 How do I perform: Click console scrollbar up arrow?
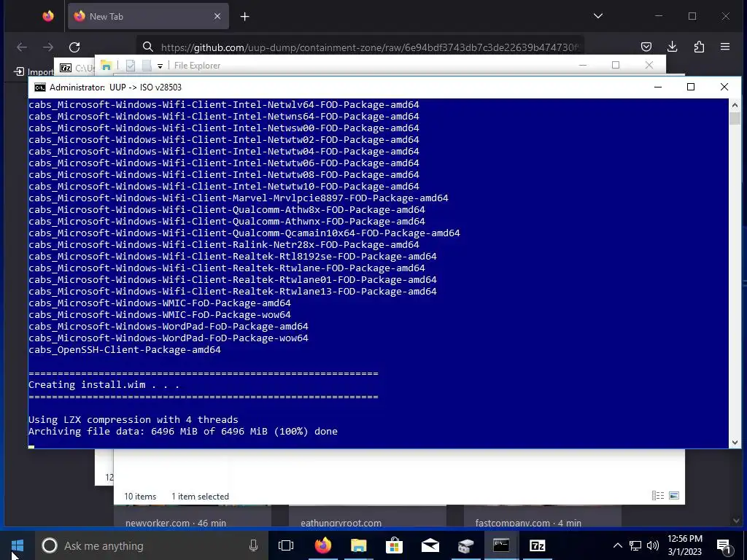(735, 105)
